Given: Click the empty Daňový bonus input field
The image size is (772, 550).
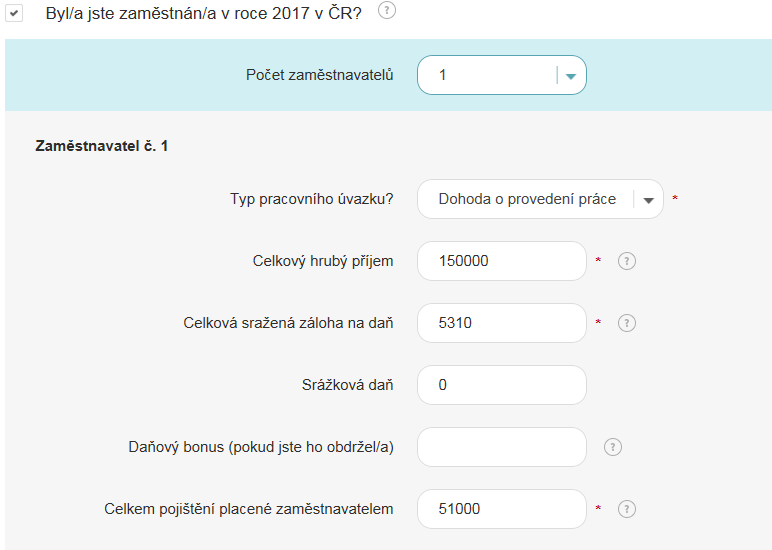Looking at the screenshot, I should pyautogui.click(x=501, y=447).
